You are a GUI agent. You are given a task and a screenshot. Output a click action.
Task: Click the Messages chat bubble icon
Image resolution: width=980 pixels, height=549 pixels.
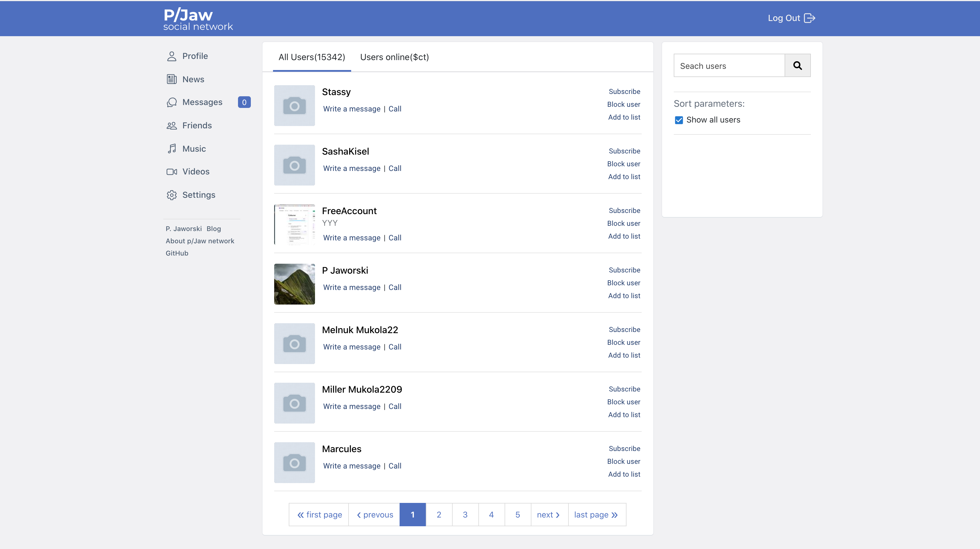tap(171, 102)
